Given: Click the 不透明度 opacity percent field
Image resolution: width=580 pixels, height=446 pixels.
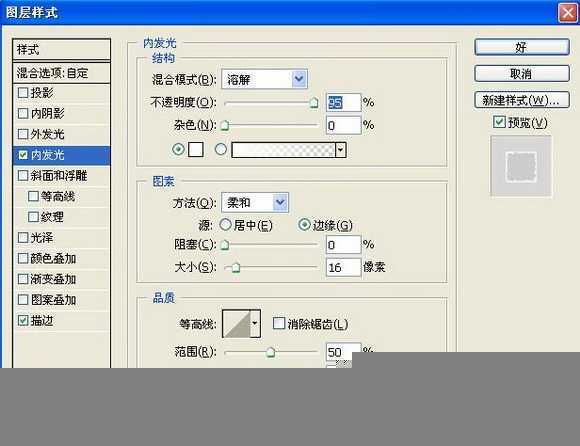Looking at the screenshot, I should click(343, 102).
